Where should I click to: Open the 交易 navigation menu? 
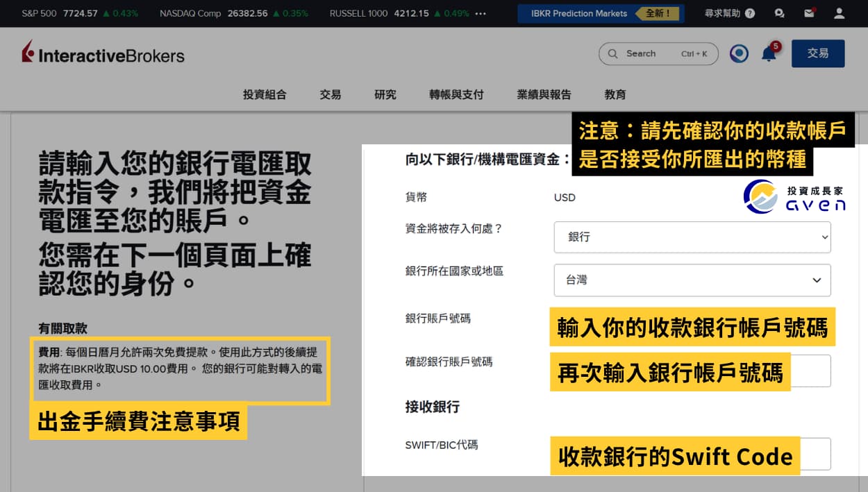331,94
